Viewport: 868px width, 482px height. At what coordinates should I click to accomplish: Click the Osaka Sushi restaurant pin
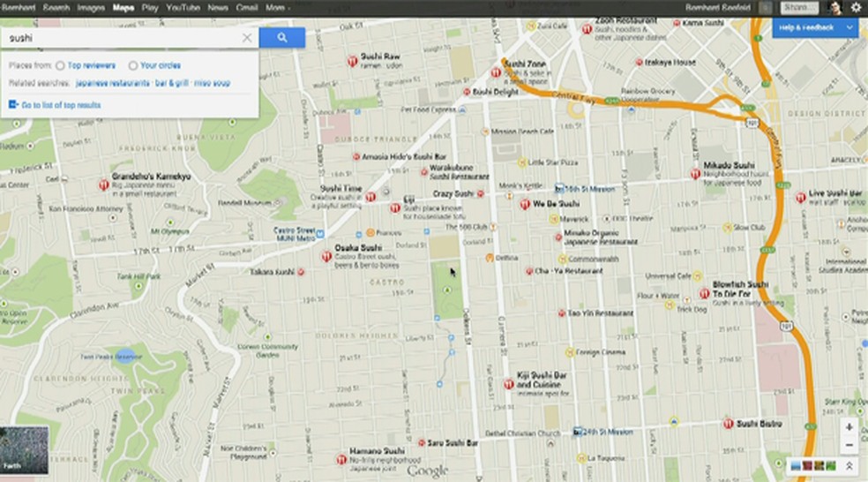point(326,257)
